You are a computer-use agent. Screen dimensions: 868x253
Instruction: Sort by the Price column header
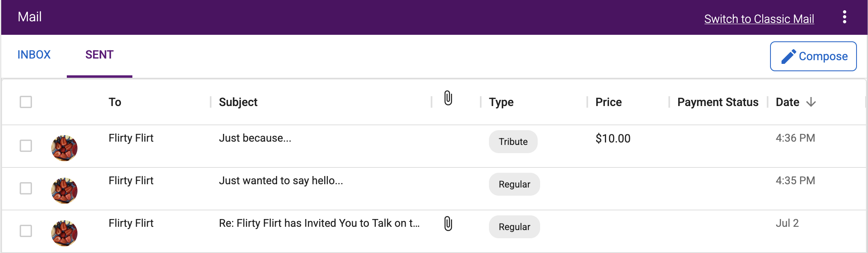[609, 102]
